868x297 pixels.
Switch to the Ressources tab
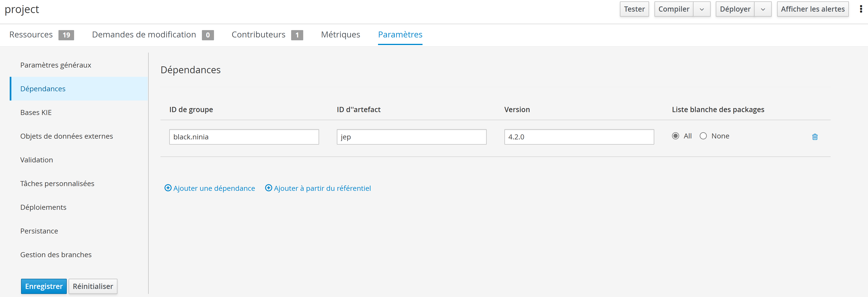tap(31, 34)
